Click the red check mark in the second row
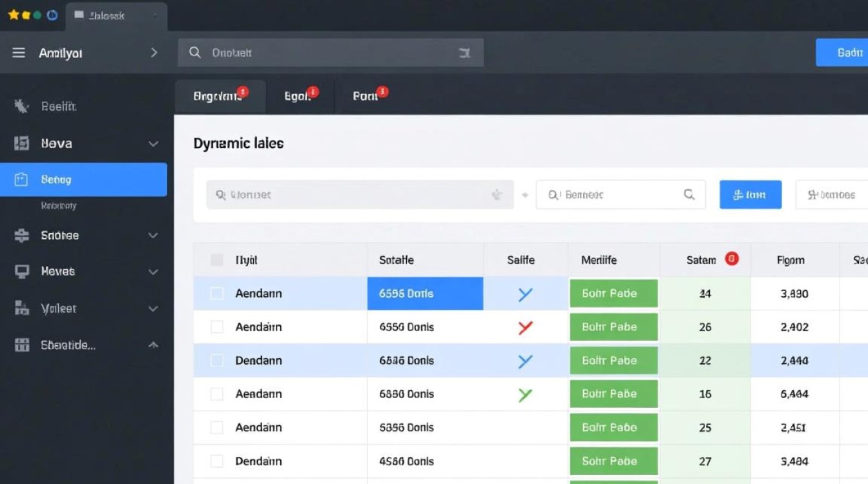The width and height of the screenshot is (868, 484). coord(525,327)
